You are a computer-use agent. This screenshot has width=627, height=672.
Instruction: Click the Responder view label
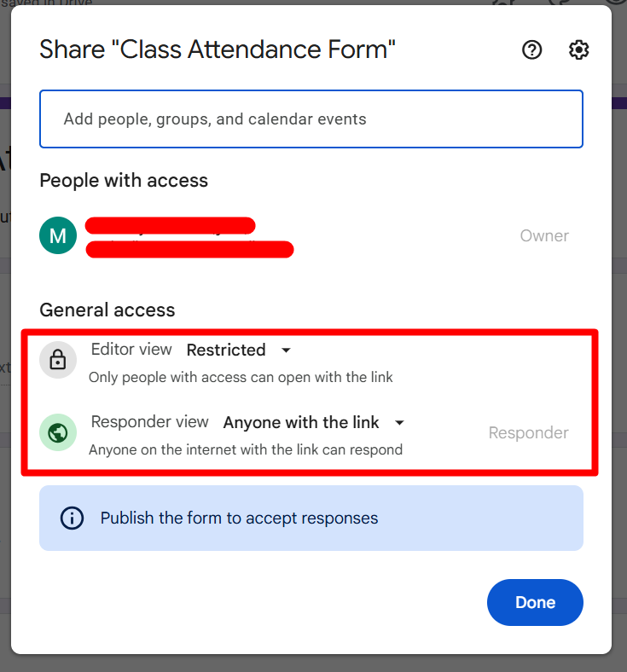149,422
